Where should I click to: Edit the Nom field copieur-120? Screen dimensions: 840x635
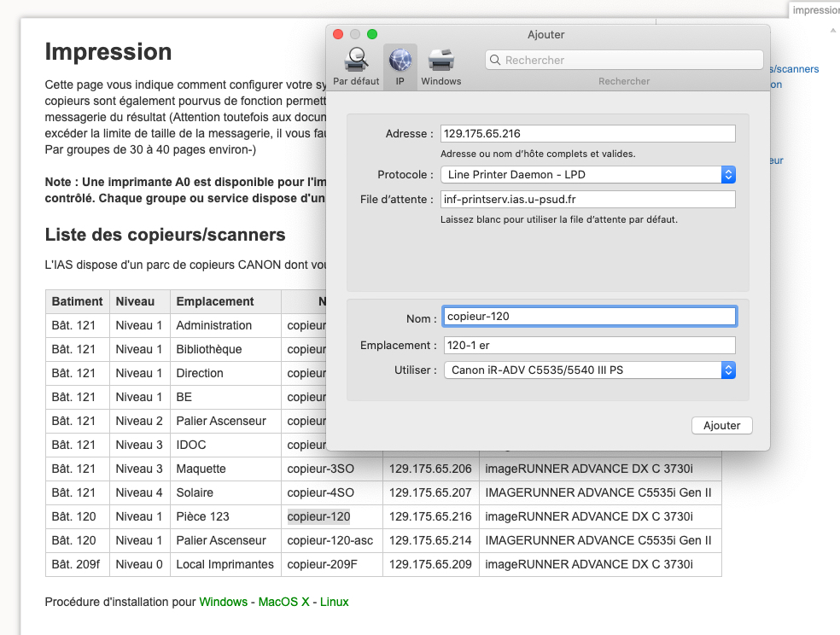tap(589, 317)
